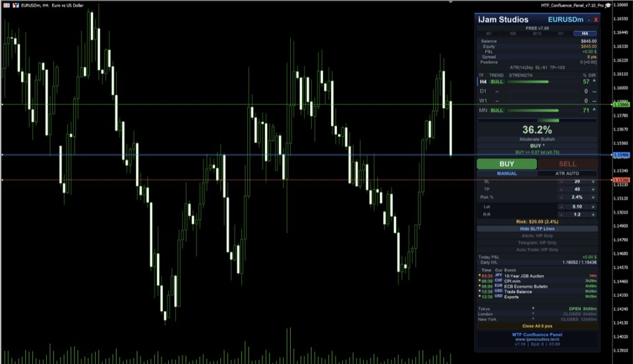Click Alerts: VIP Only option

(x=537, y=235)
